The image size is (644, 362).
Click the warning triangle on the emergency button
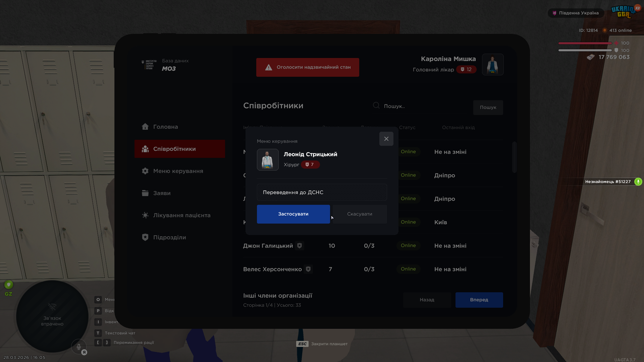[x=269, y=67]
